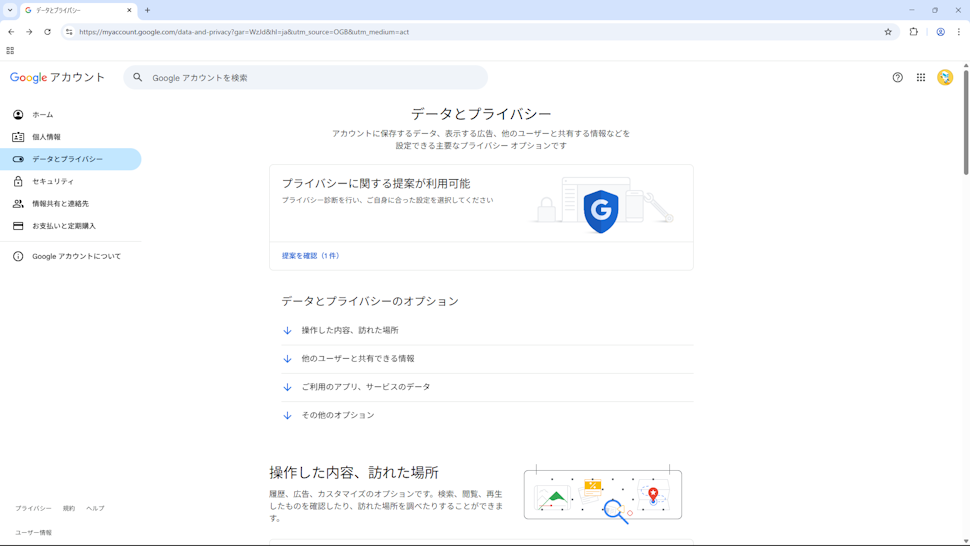Open site information icon in address bar
This screenshot has width=970, height=546.
[69, 32]
